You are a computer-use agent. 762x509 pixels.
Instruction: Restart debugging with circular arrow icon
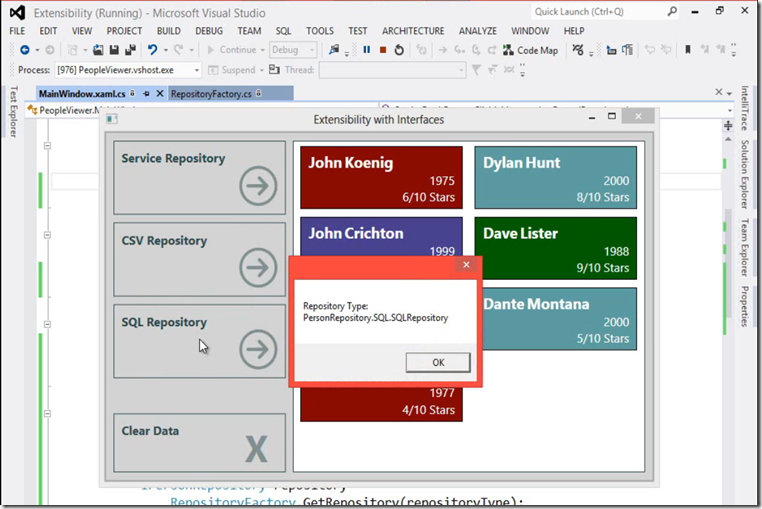tap(399, 50)
